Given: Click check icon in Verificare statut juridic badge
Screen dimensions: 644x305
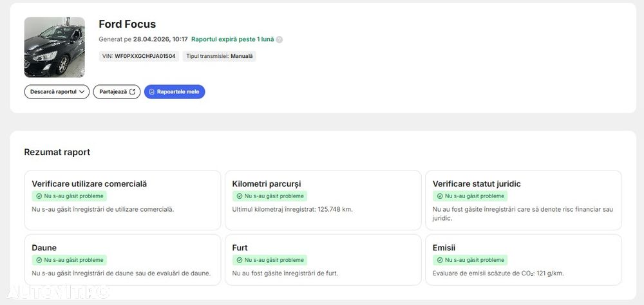Looking at the screenshot, I should pyautogui.click(x=440, y=196).
